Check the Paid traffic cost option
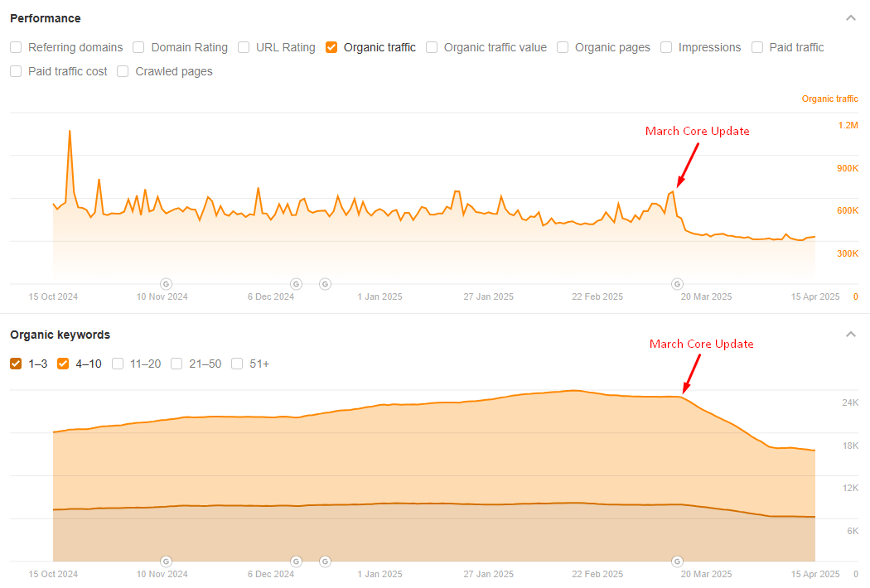Screen dimensions: 870x588 coord(16,71)
